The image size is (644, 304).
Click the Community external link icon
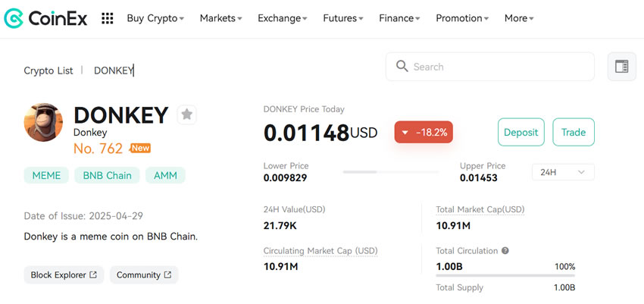click(x=167, y=274)
